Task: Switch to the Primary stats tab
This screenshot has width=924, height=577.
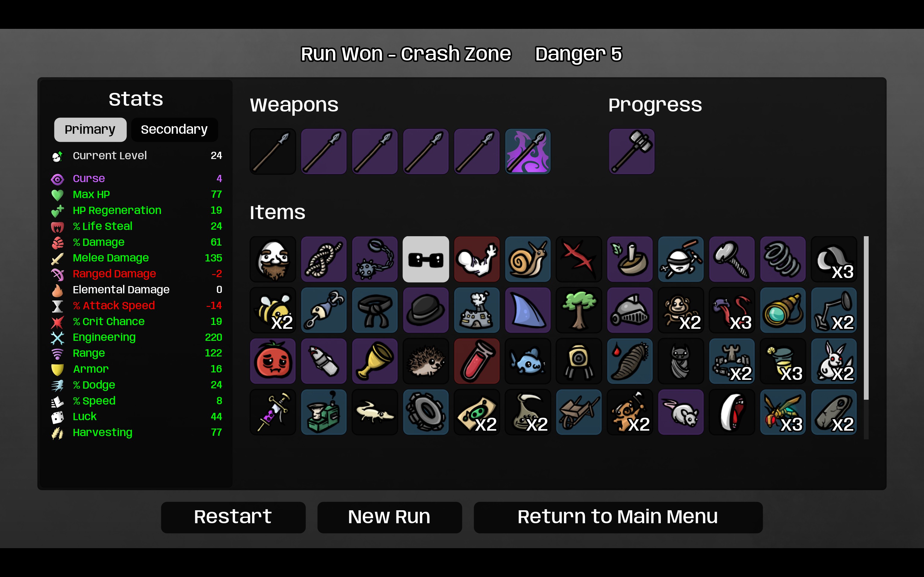Action: (x=90, y=130)
